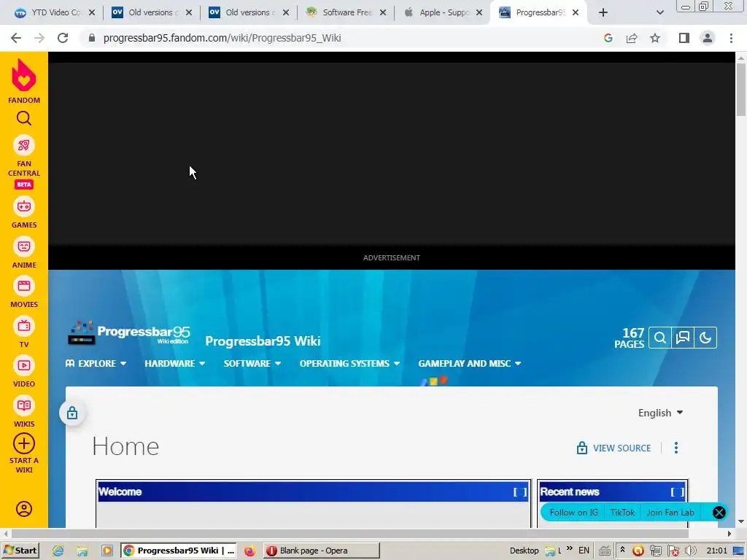
Task: Open the Windows Start menu
Action: click(x=20, y=551)
